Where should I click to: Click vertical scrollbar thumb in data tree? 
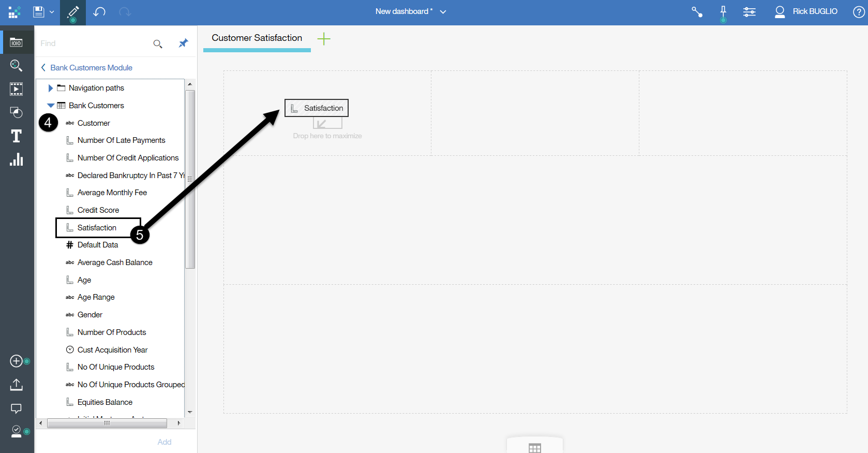coord(190,179)
